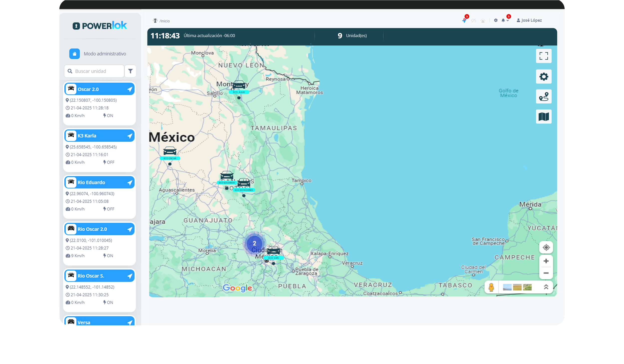Click the car icon of Rio Oscar S.
The image size is (624, 364).
tap(71, 275)
